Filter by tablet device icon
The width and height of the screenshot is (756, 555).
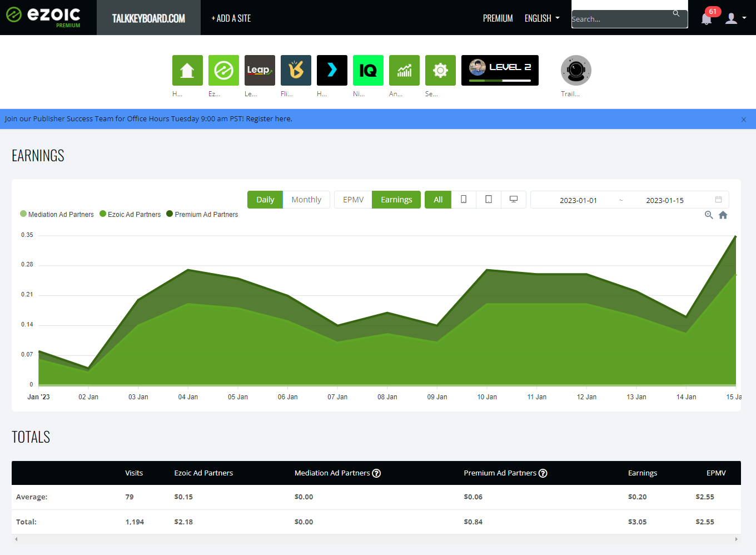coord(489,200)
